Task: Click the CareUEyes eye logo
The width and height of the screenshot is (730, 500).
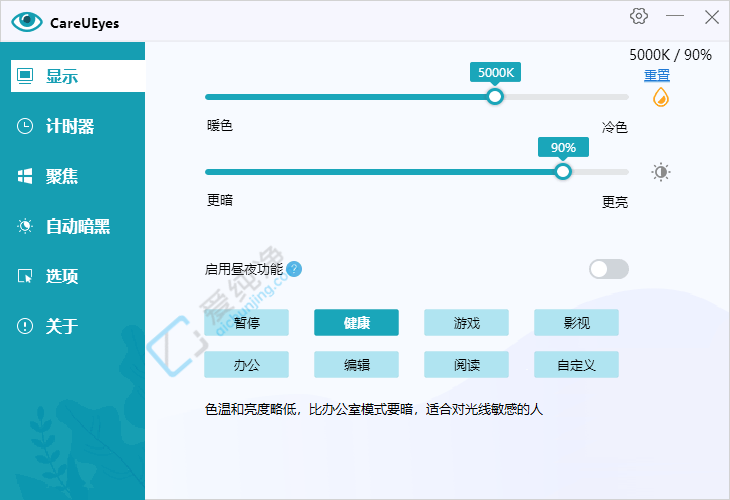Action: (27, 21)
